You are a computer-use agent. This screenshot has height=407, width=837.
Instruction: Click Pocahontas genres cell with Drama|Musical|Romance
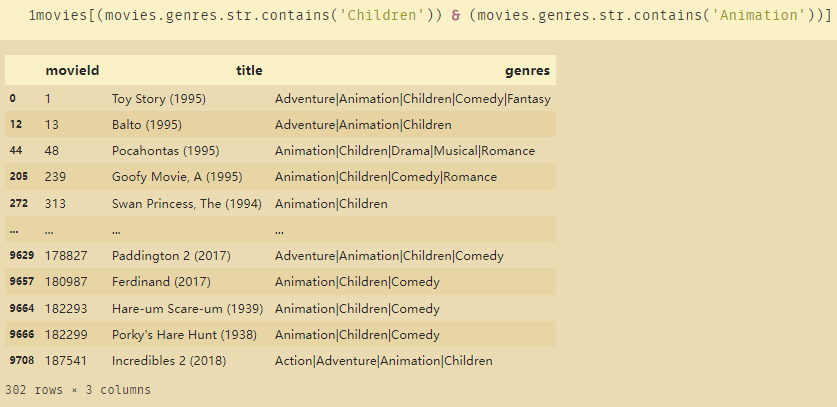point(405,151)
